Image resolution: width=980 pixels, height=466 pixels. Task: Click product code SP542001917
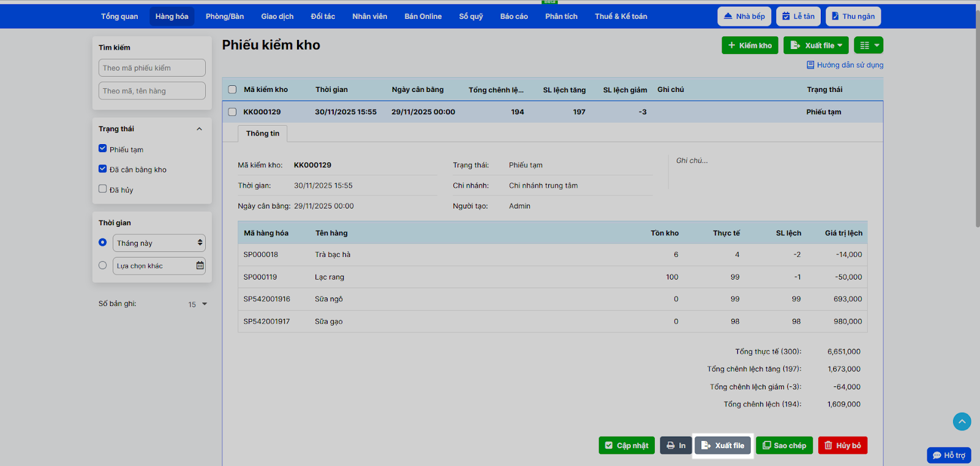coord(267,321)
